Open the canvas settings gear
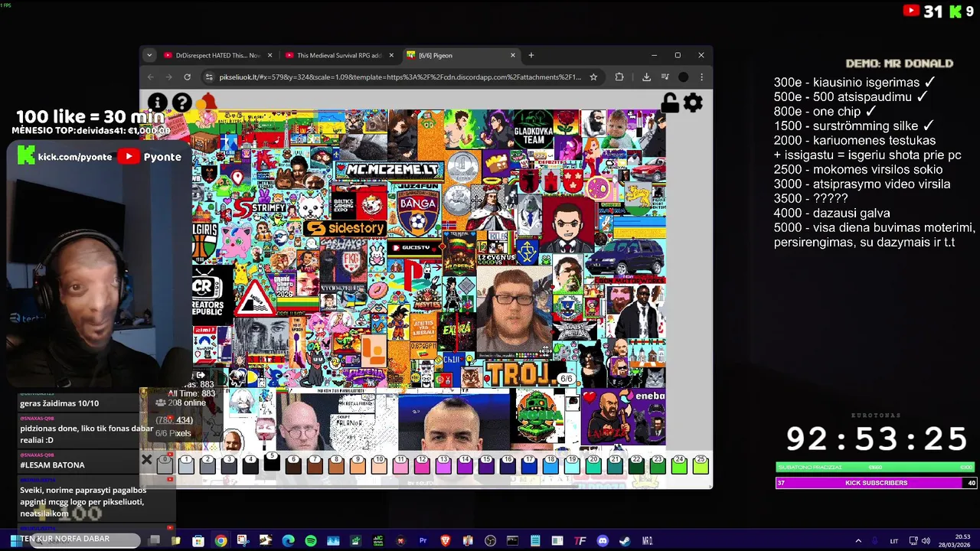The image size is (980, 551). tap(693, 103)
